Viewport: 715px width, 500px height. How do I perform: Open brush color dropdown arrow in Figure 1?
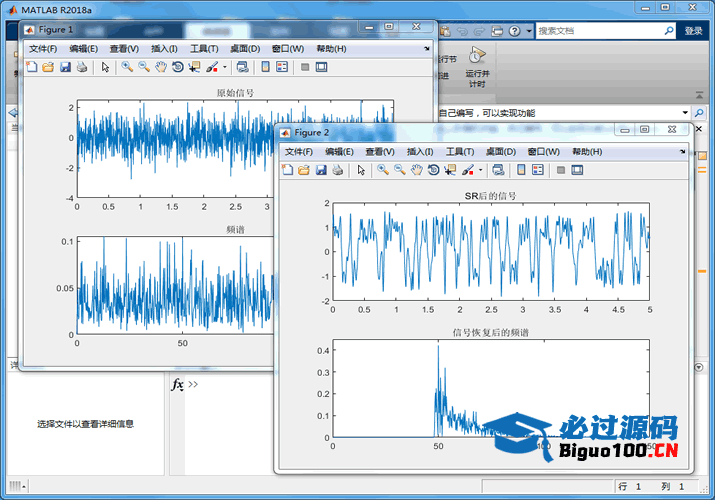[225, 67]
